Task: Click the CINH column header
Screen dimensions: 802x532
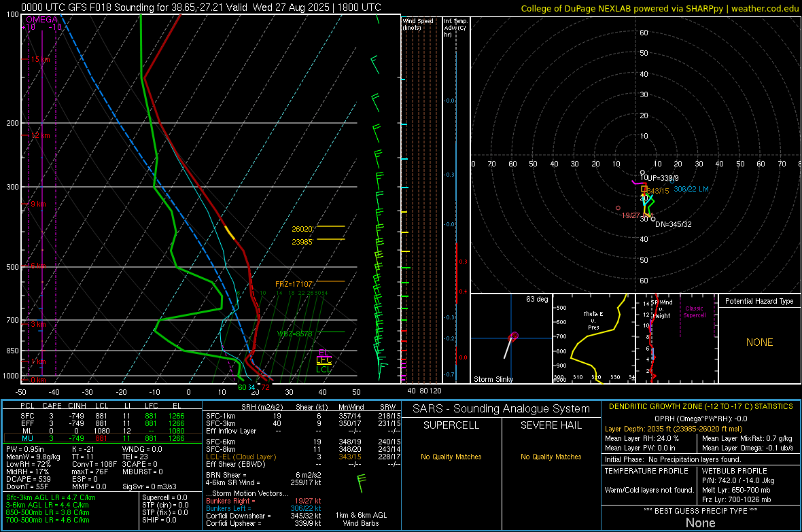Action: pos(77,406)
